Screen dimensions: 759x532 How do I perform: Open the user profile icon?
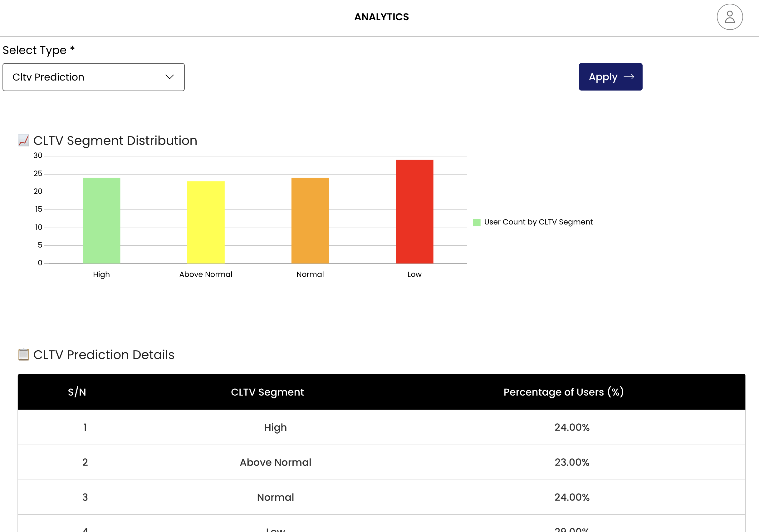(729, 17)
